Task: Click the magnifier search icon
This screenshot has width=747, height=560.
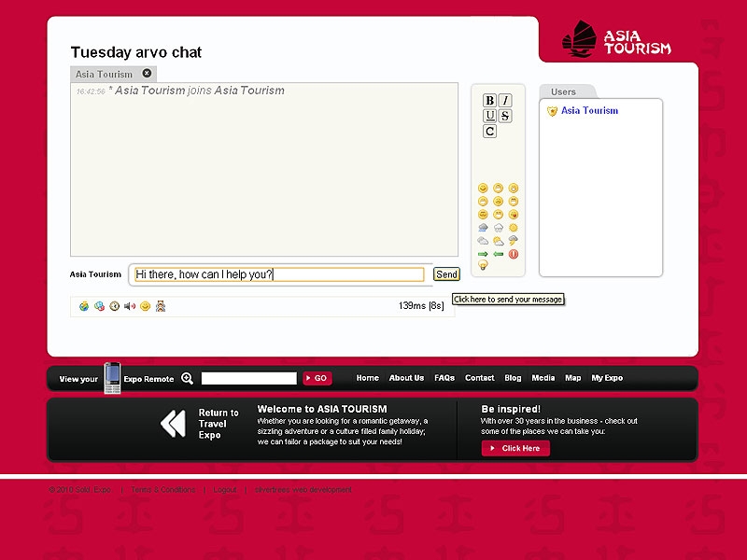Action: 187,378
